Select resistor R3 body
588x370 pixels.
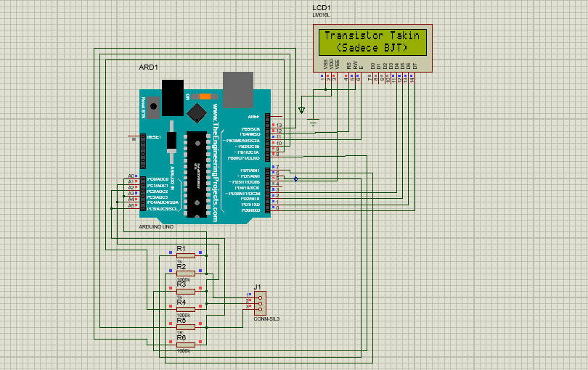coord(186,291)
